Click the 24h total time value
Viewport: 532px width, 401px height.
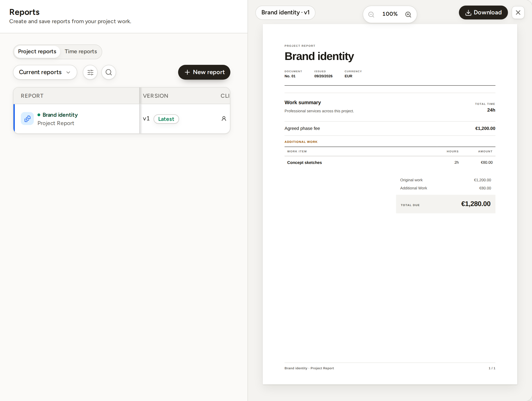[x=491, y=110]
